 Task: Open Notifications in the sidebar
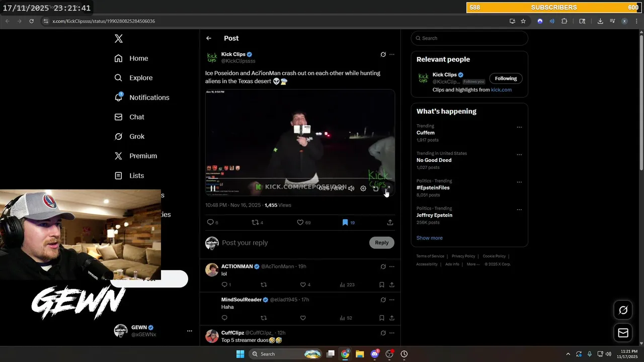pos(142,98)
